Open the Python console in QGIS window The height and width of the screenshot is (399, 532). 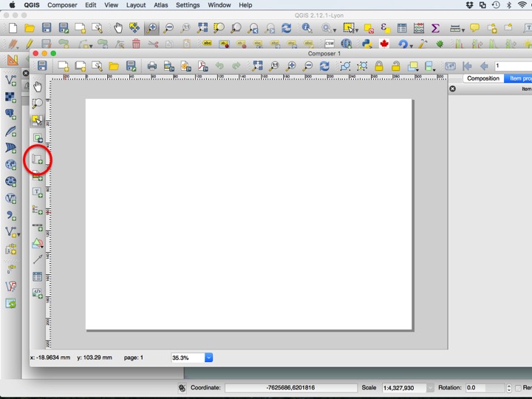pyautogui.click(x=367, y=44)
